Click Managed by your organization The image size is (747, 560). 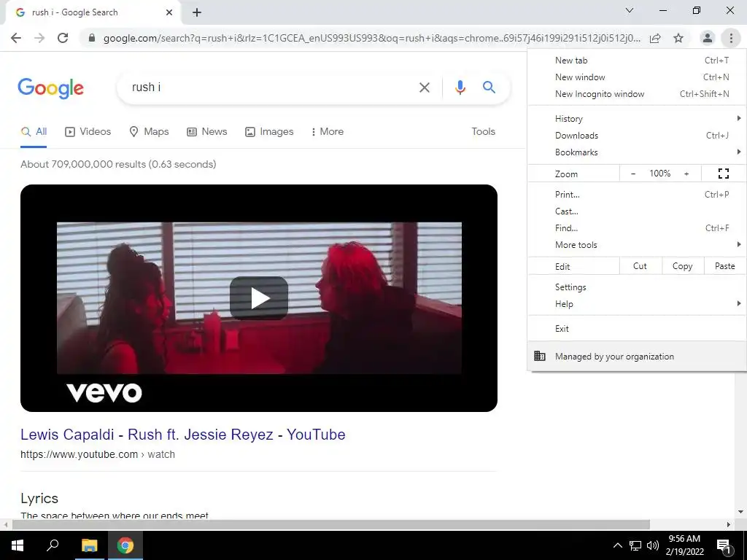coord(637,356)
